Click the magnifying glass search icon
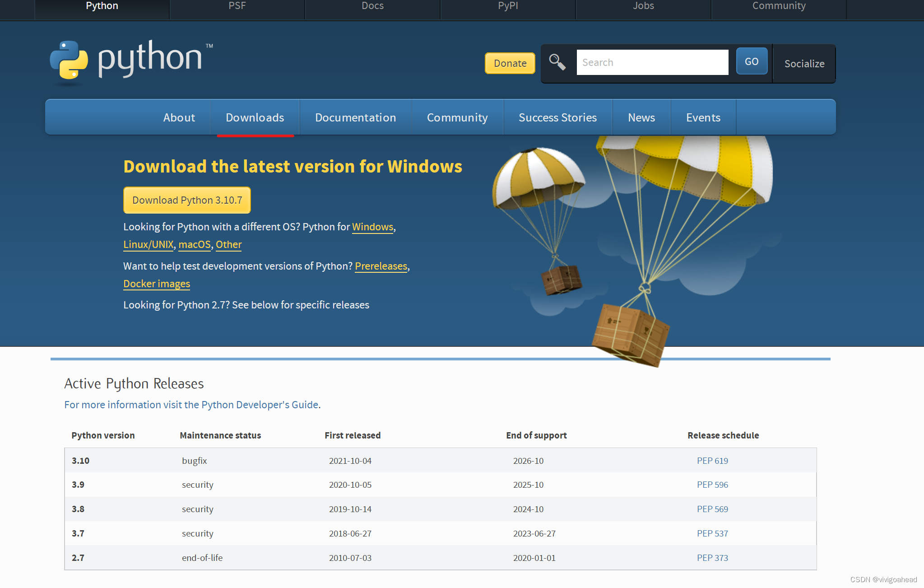 coord(557,62)
